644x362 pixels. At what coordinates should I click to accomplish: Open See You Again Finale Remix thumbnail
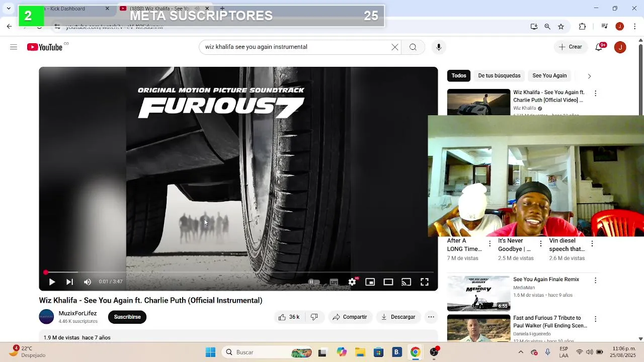479,294
